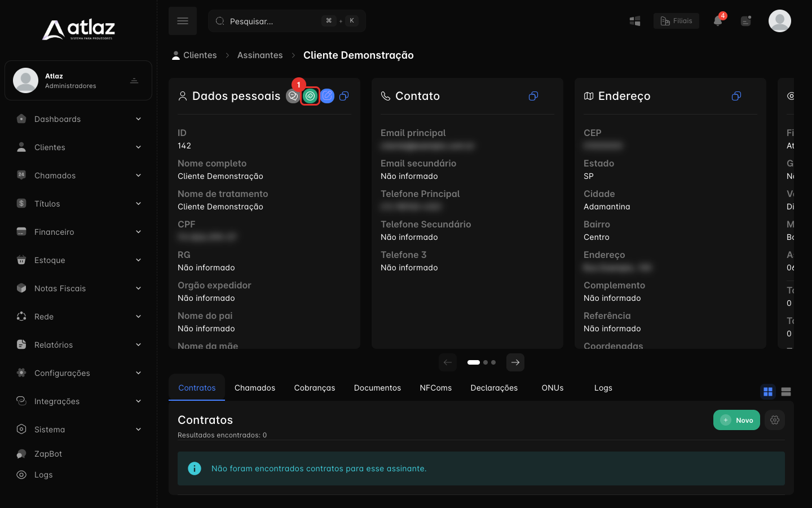Go to the next cards with right arrow
Screen dimensions: 812x508
(x=515, y=362)
